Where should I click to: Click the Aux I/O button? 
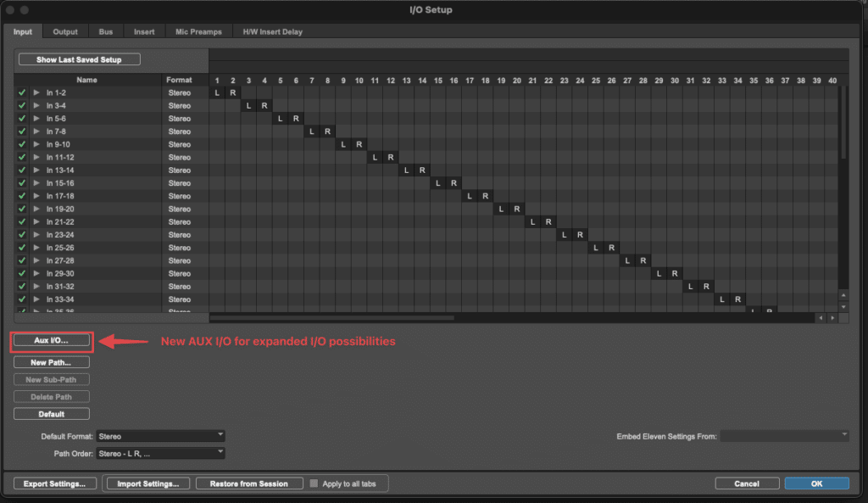click(51, 340)
